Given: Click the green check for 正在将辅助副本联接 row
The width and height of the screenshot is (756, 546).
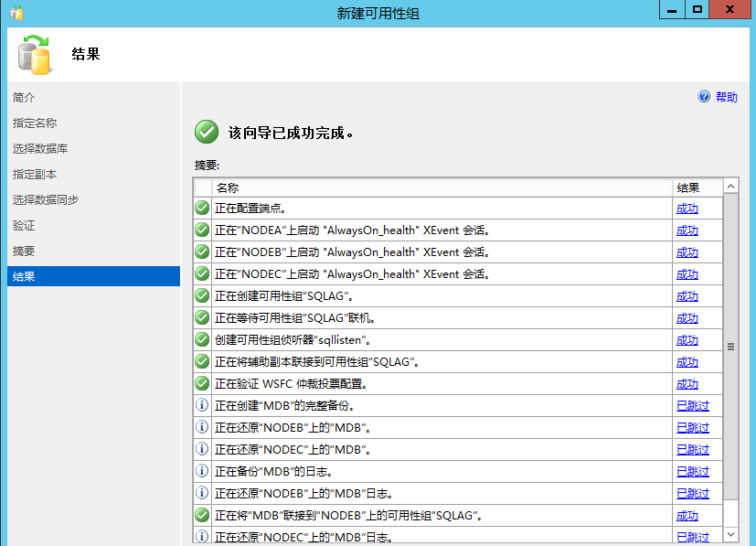Looking at the screenshot, I should click(202, 362).
